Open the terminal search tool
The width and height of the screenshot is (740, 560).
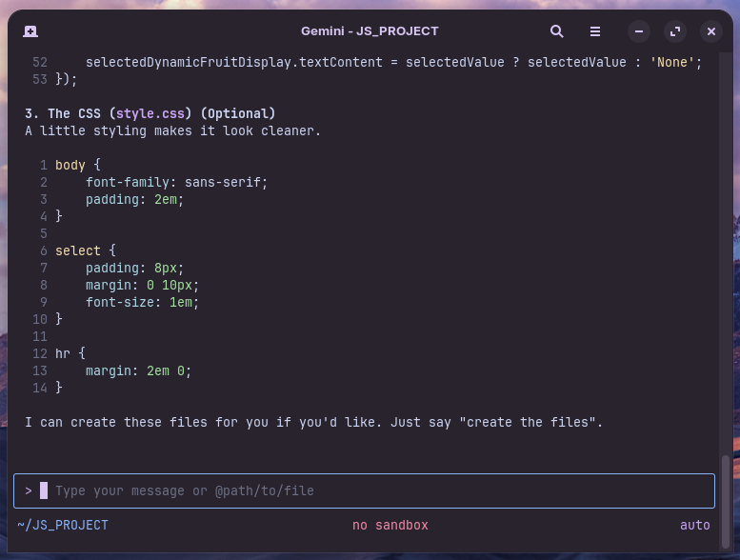pyautogui.click(x=557, y=31)
